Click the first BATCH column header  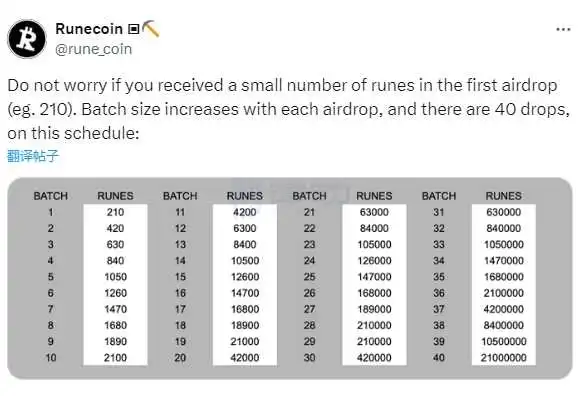click(x=51, y=196)
